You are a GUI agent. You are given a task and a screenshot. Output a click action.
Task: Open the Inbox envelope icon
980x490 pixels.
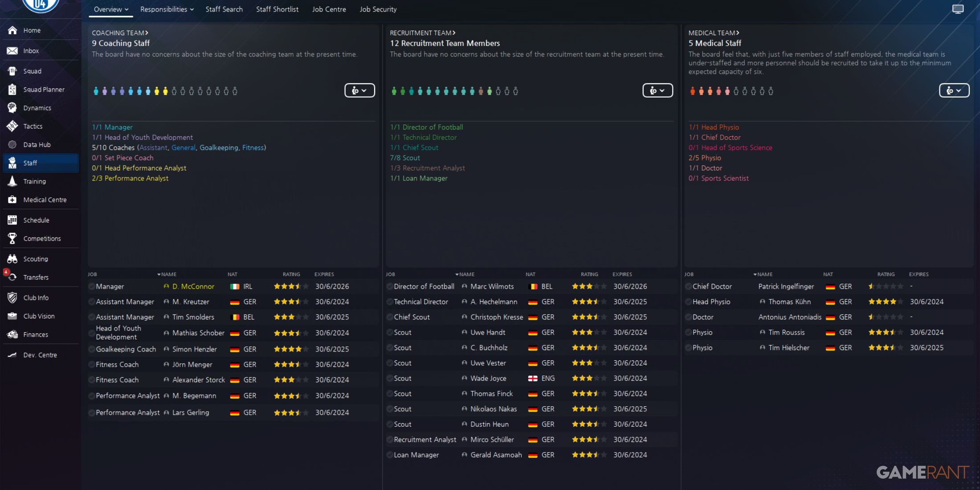tap(12, 51)
